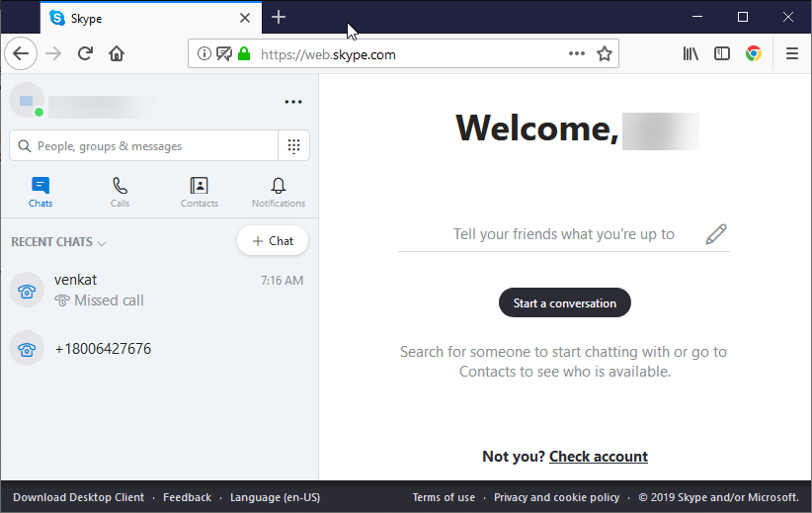Click the People, groups & messages search field
Screen dimensions: 812x513
(148, 146)
